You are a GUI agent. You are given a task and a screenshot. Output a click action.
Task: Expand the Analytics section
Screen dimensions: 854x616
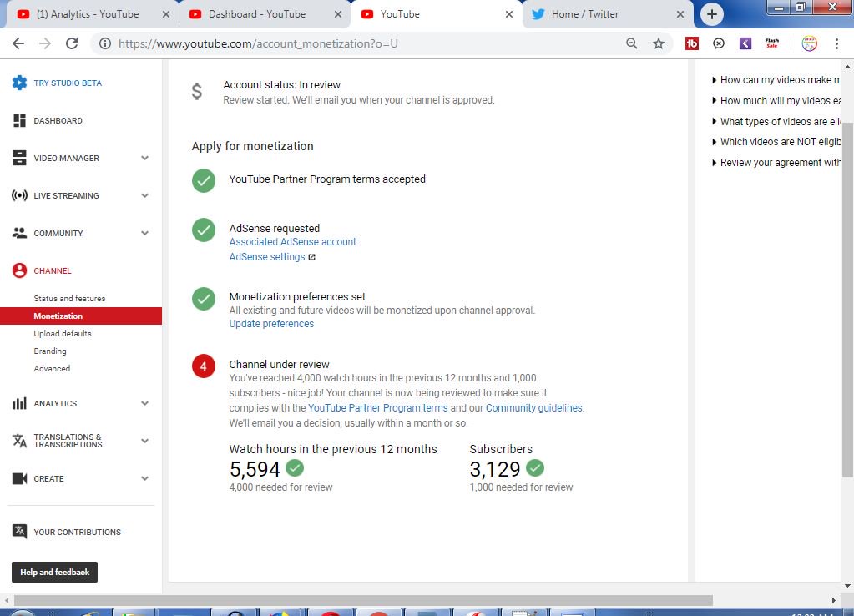(145, 404)
